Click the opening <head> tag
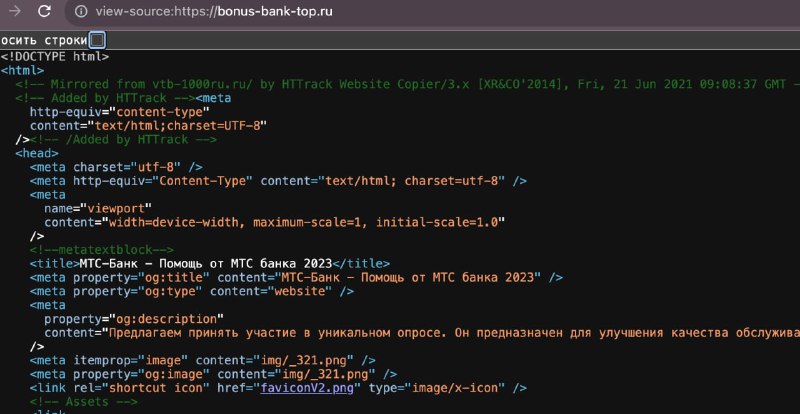Image resolution: width=800 pixels, height=414 pixels. pos(37,153)
